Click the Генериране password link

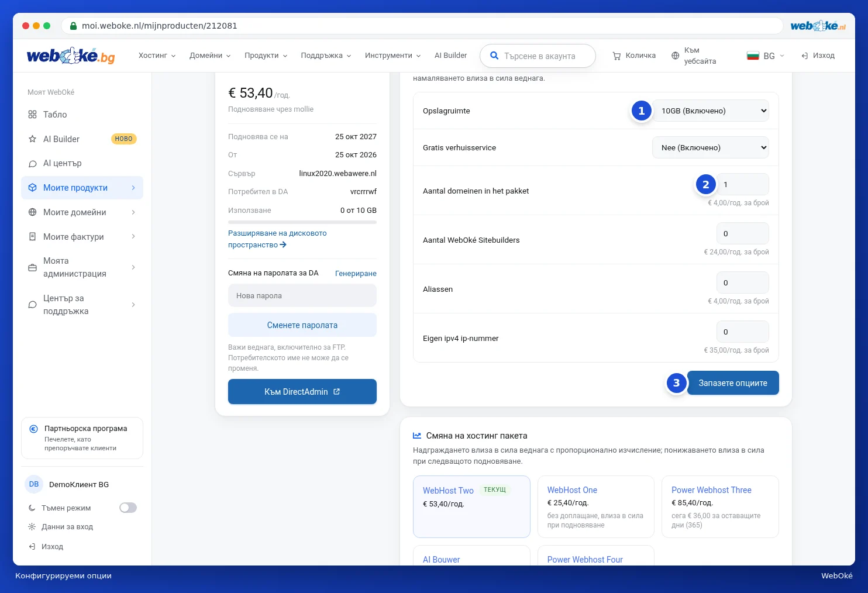coord(356,274)
